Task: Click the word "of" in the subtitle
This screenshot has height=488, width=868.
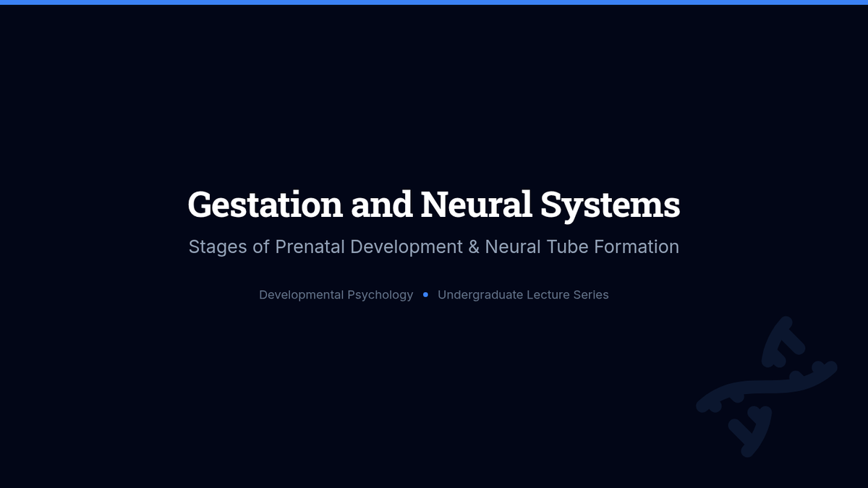Action: click(261, 247)
